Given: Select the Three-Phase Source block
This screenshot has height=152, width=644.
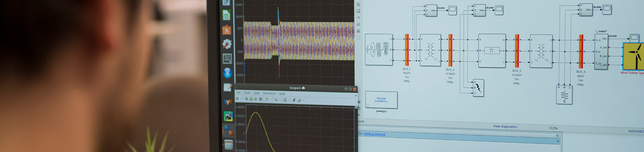Looking at the screenshot, I should (x=379, y=49).
